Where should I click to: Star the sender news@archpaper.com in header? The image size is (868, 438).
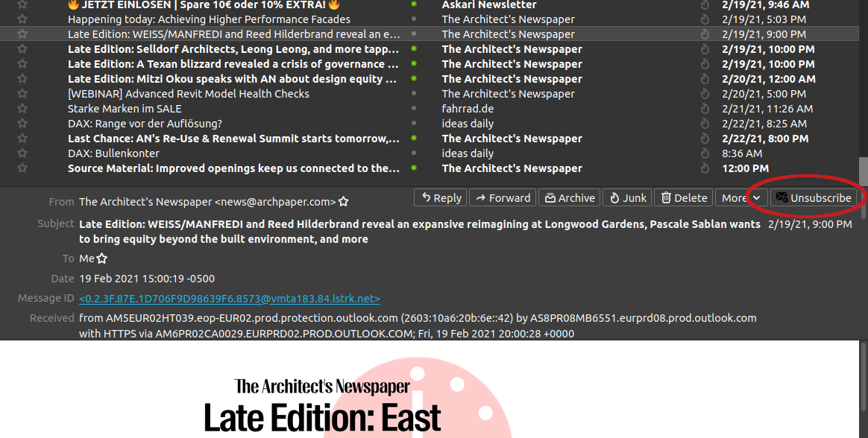[343, 201]
